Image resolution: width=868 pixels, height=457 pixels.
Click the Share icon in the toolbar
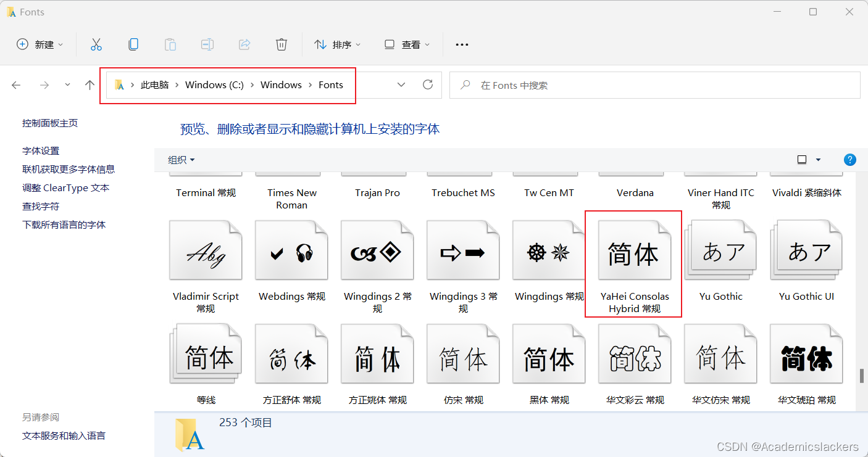[244, 44]
